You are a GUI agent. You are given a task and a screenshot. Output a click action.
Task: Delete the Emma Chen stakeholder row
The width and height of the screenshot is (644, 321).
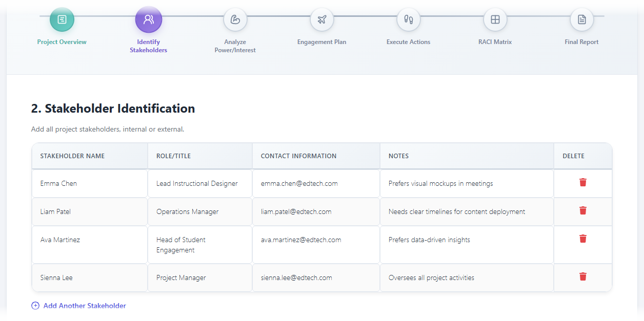point(583,183)
